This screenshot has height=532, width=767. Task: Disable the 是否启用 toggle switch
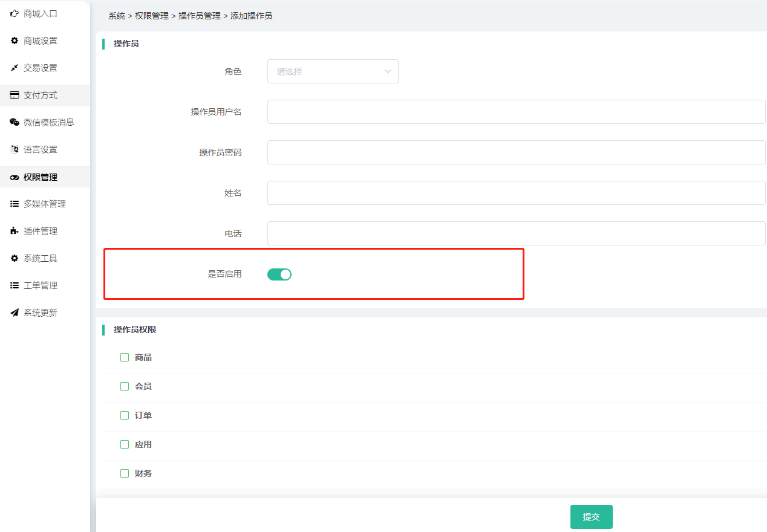coord(279,274)
